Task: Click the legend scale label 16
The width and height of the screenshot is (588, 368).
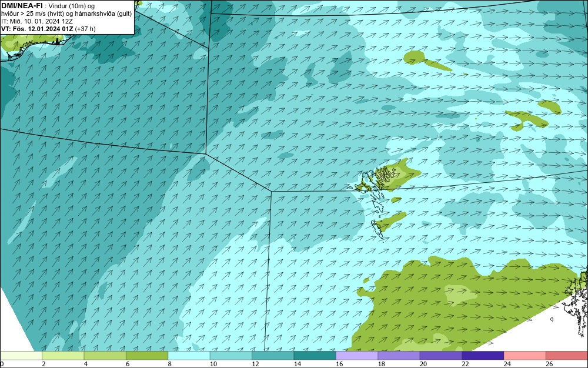Action: (339, 364)
